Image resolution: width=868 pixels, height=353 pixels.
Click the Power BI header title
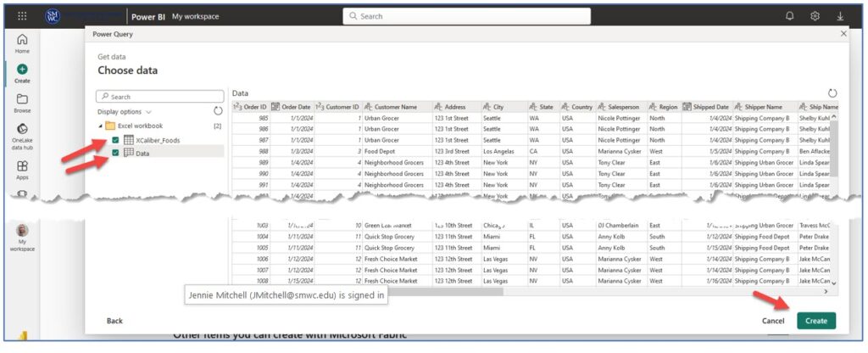point(148,17)
